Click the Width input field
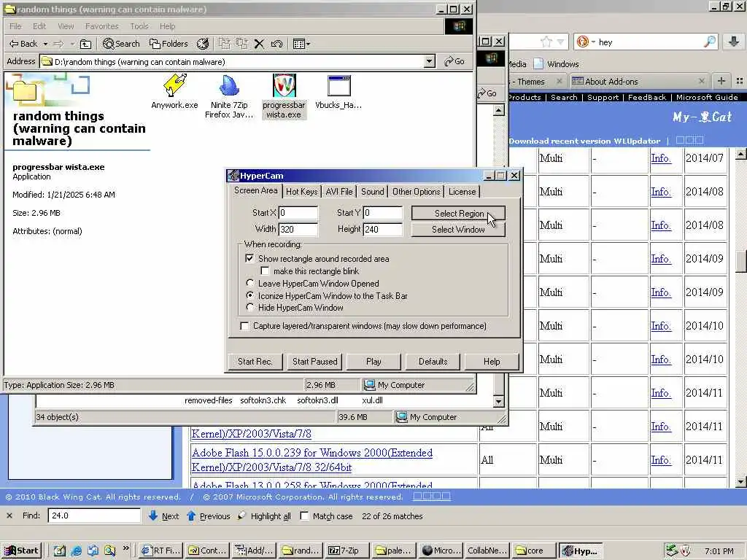This screenshot has width=747, height=560. pos(298,229)
